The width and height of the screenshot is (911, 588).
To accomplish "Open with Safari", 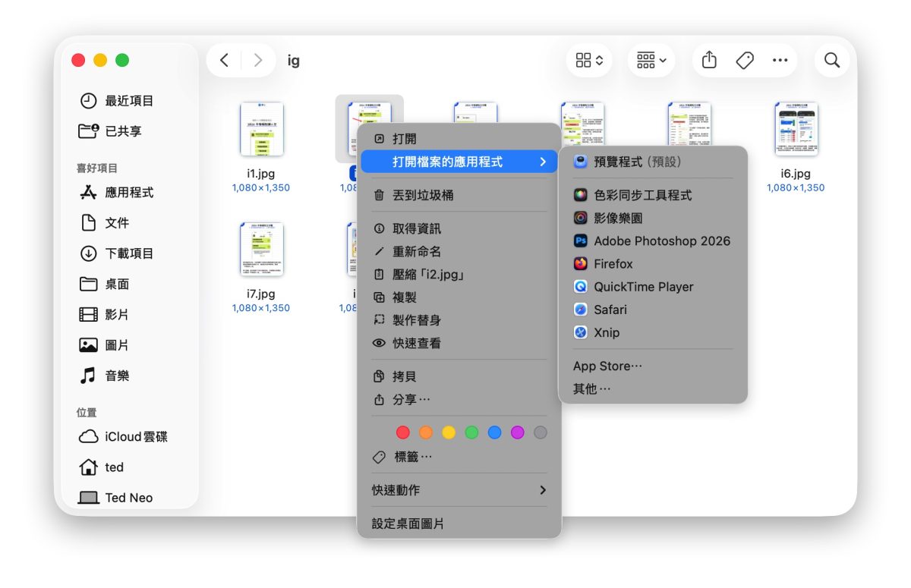I will click(x=653, y=310).
